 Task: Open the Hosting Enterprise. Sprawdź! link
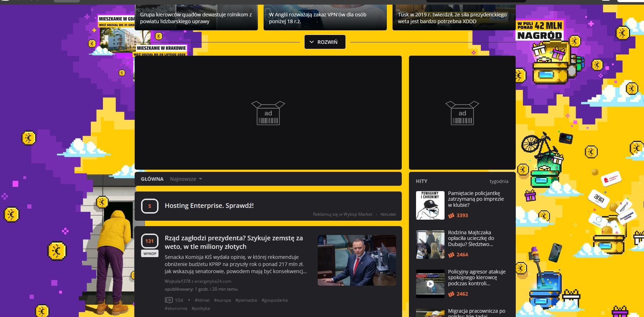click(209, 206)
